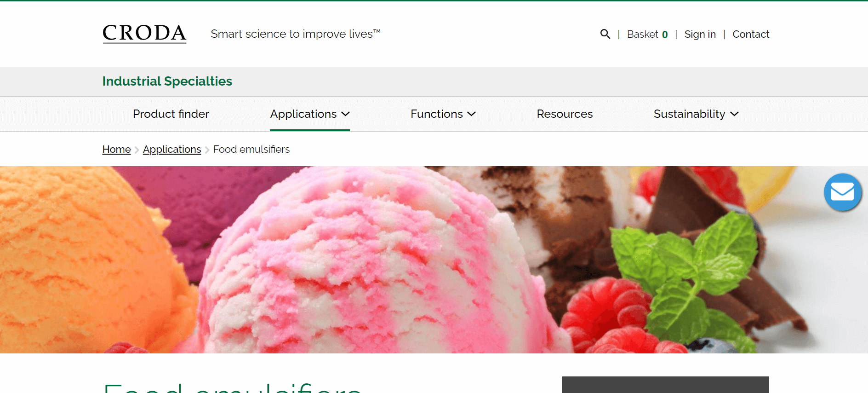Viewport: 868px width, 393px height.
Task: Click the Sign in link
Action: (x=700, y=35)
